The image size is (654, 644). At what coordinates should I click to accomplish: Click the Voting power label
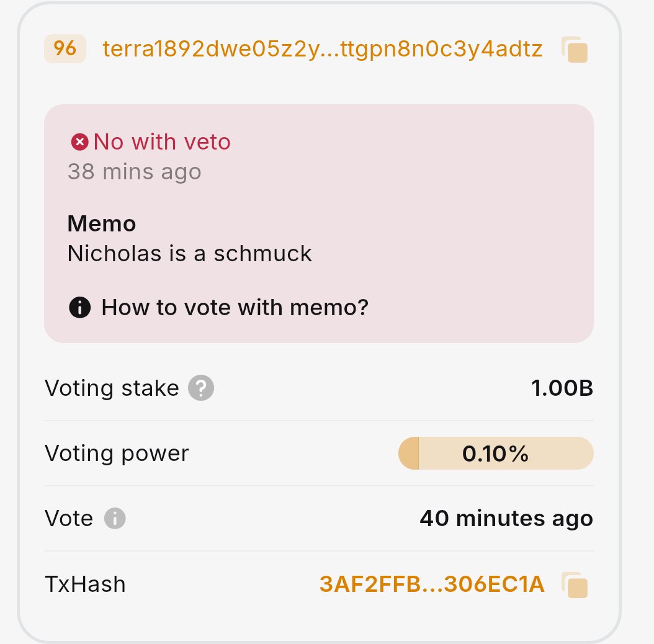117,454
